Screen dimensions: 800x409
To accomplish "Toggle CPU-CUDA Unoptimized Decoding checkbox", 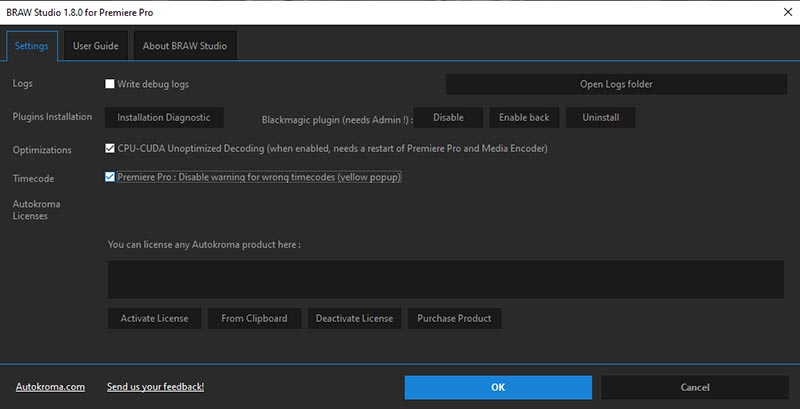I will tap(110, 148).
